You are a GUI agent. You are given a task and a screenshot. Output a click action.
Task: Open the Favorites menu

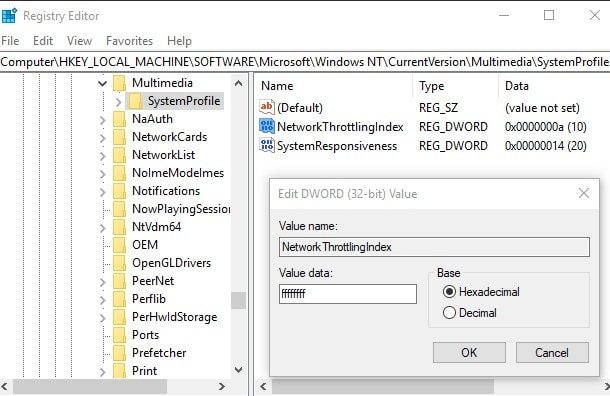pyautogui.click(x=130, y=41)
